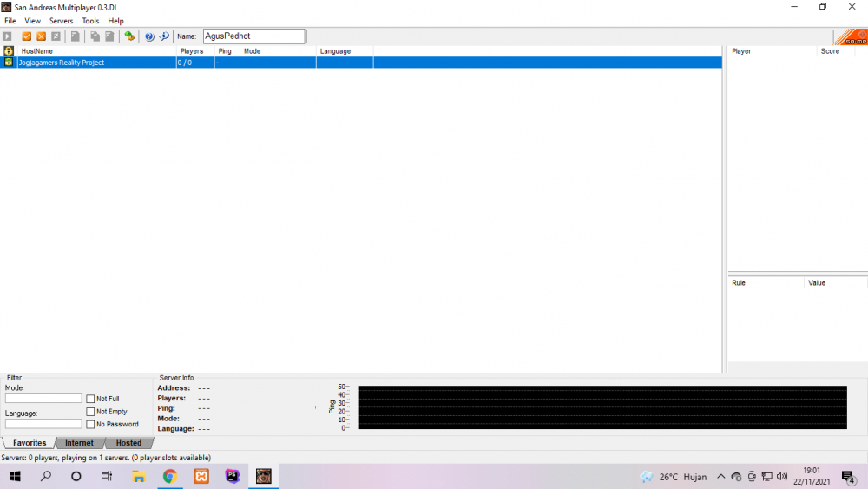Click the Mode filter text field
This screenshot has width=868, height=489.
click(x=43, y=399)
